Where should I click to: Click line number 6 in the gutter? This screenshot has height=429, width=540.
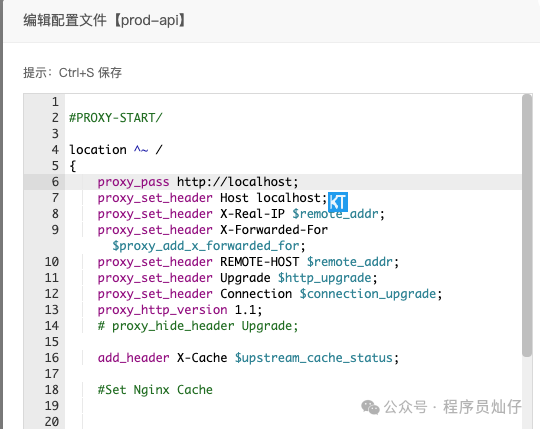[55, 182]
